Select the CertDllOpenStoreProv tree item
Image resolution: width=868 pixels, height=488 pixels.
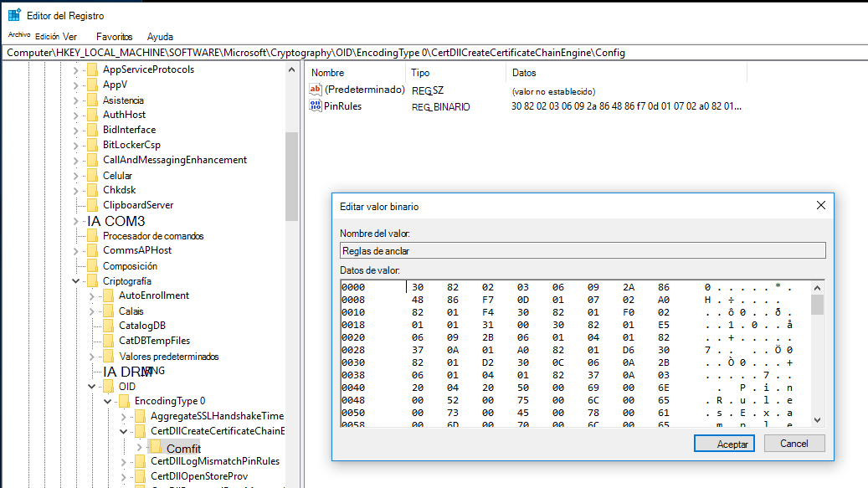tap(198, 476)
